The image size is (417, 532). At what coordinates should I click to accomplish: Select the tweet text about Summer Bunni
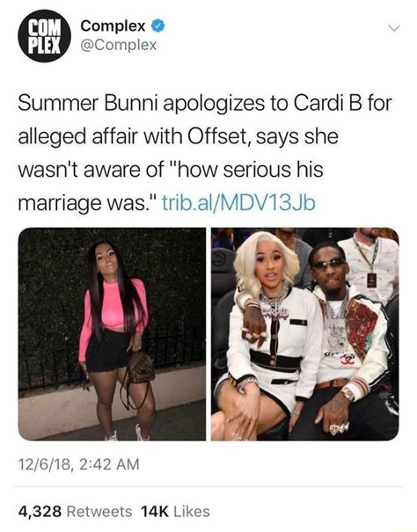pos(205,153)
